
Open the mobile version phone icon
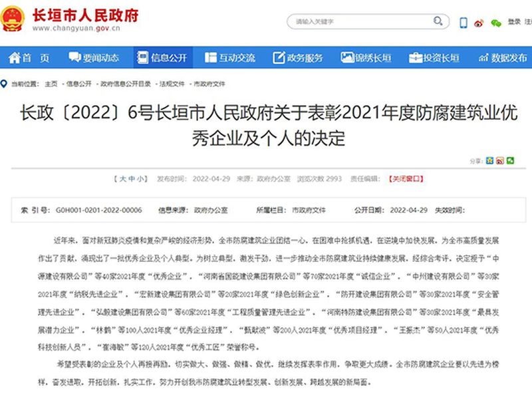click(464, 23)
